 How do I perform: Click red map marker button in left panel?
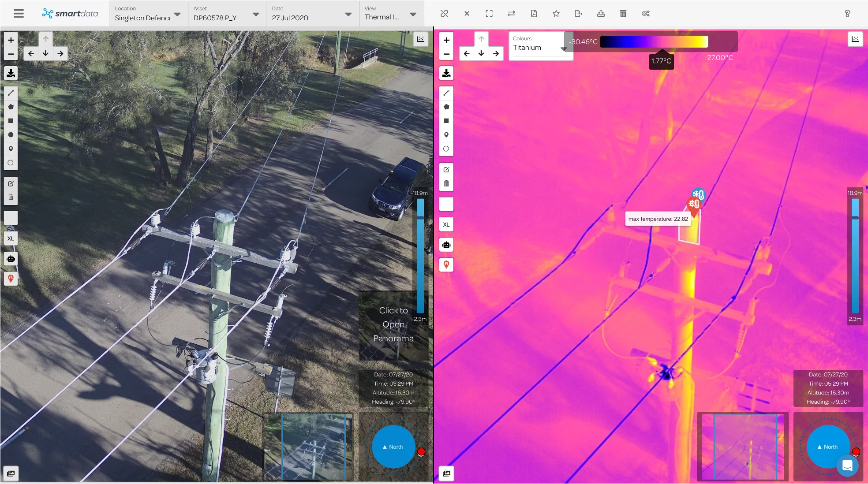coord(11,279)
